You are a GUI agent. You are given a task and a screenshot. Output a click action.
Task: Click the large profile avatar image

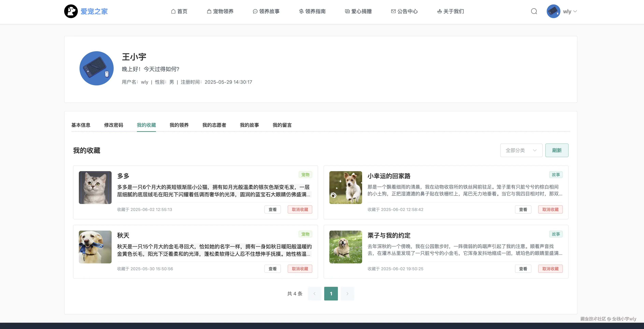click(x=97, y=68)
